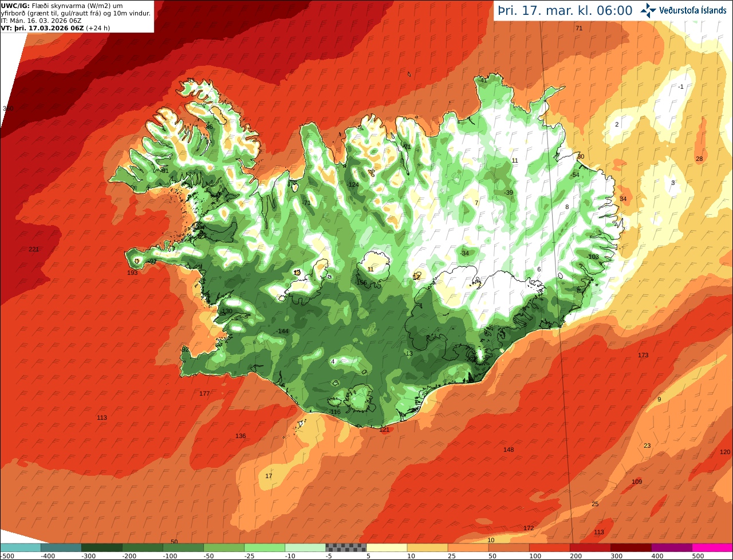The height and width of the screenshot is (560, 733).
Task: Select the pale yellow 5 to 10 legend swatch
Action: point(387,547)
